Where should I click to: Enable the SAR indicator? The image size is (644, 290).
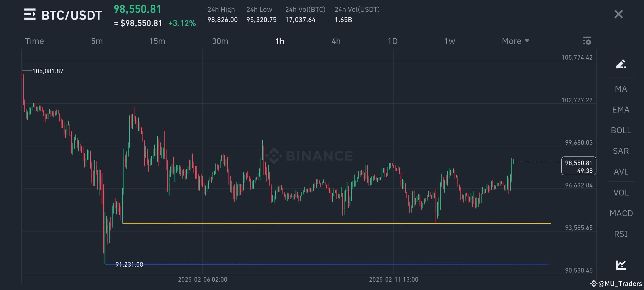[x=621, y=151]
